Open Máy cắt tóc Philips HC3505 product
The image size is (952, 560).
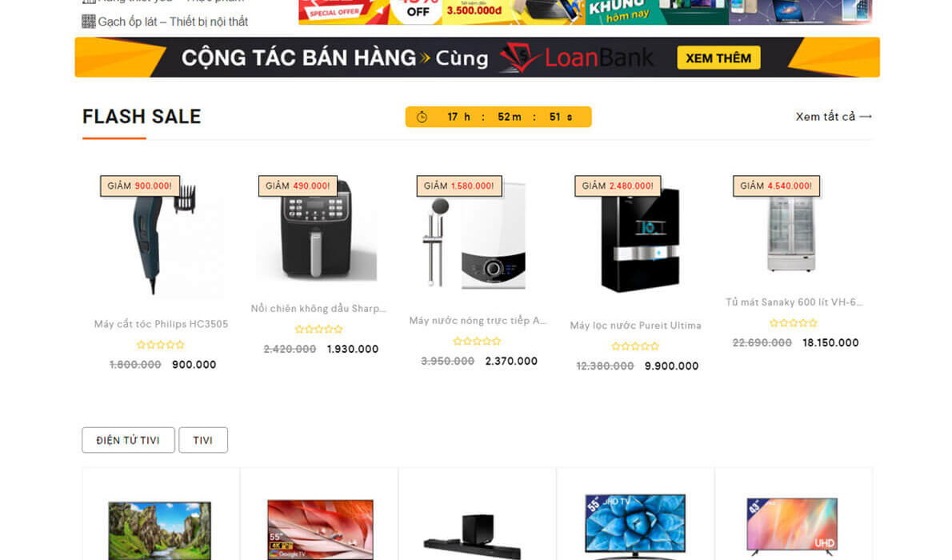[161, 324]
